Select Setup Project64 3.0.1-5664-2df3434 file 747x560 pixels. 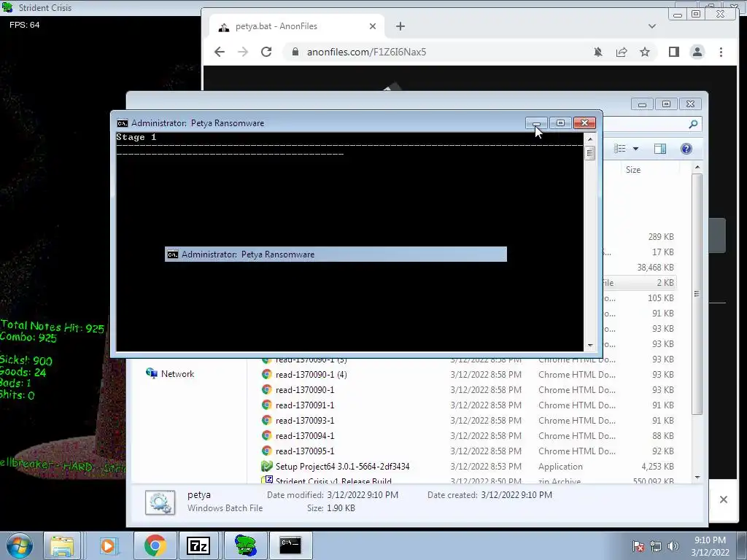tap(343, 466)
